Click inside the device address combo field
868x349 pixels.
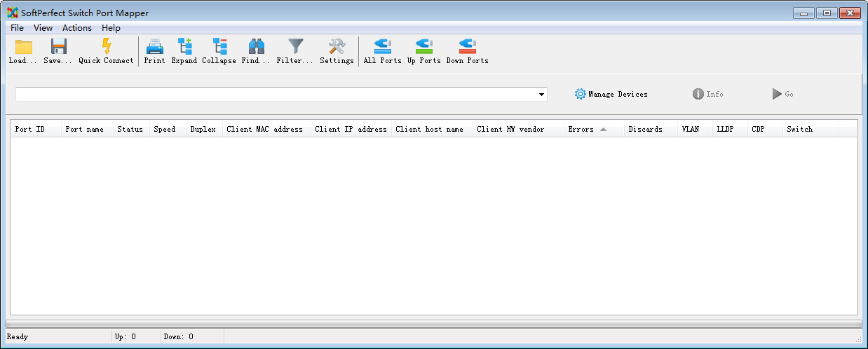click(273, 95)
